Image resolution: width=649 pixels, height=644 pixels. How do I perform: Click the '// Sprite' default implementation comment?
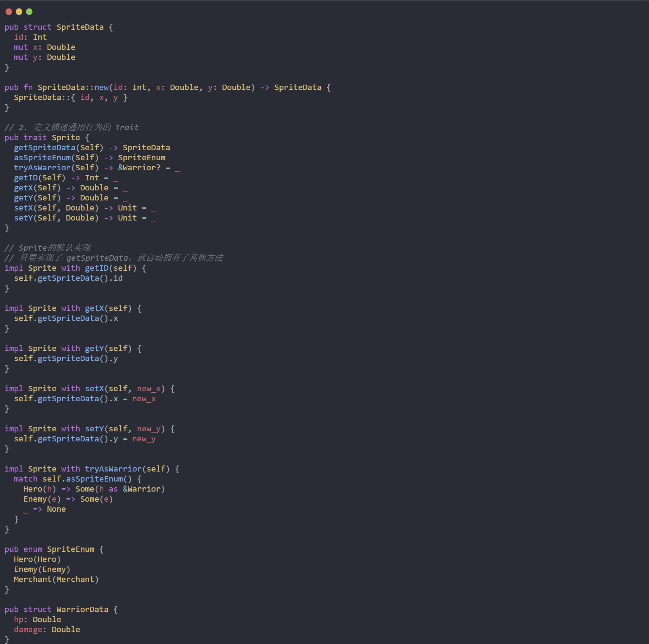coord(48,248)
